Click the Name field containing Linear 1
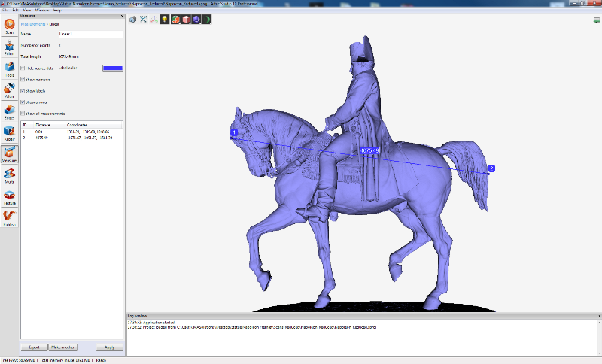 pyautogui.click(x=91, y=34)
